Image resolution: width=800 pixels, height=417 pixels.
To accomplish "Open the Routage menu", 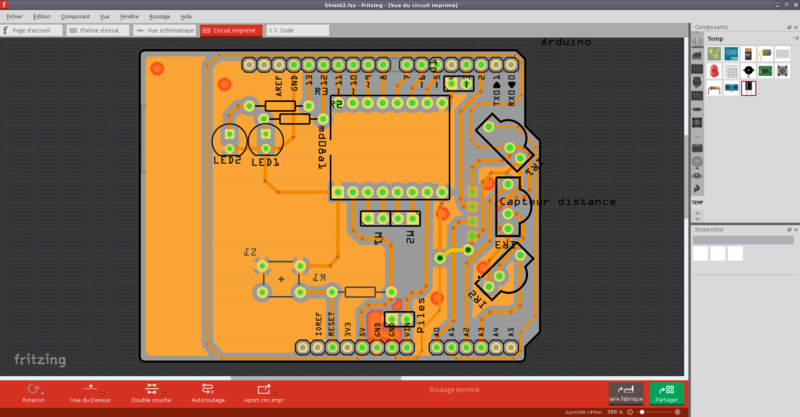I will (159, 17).
